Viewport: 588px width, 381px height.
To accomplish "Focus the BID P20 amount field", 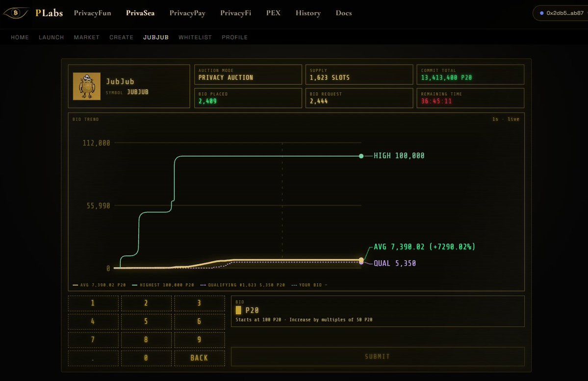I will point(378,311).
